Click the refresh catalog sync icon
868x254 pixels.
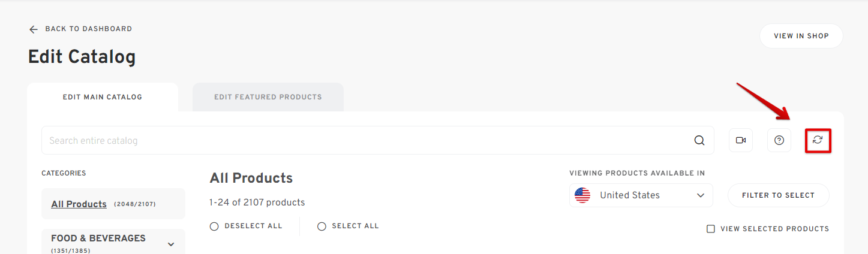[x=818, y=140]
